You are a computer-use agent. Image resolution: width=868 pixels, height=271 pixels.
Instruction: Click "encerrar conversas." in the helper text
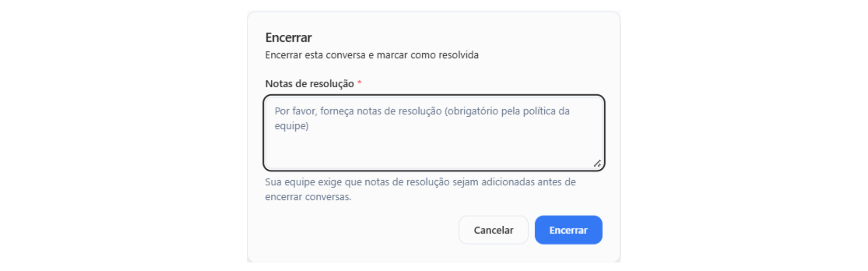pyautogui.click(x=308, y=197)
